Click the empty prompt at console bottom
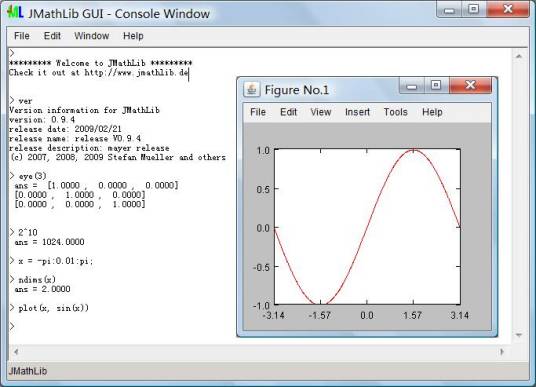 [12, 326]
